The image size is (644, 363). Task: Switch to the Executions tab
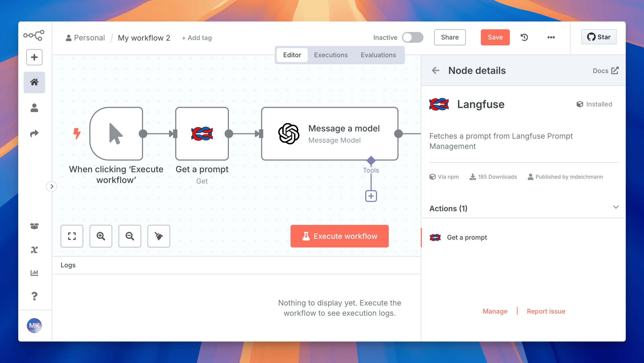pos(331,55)
